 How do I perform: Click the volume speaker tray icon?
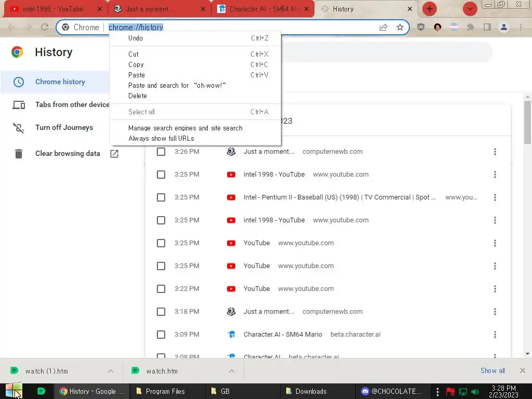(x=475, y=392)
